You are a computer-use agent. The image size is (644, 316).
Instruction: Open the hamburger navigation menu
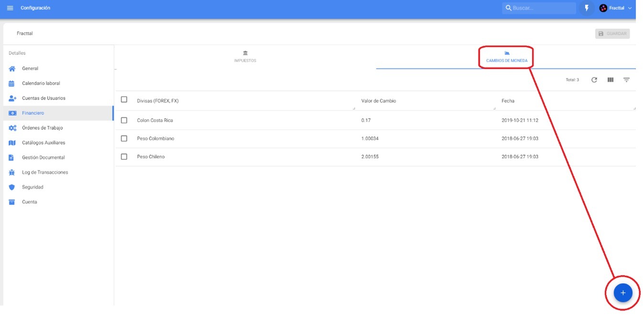click(x=10, y=8)
